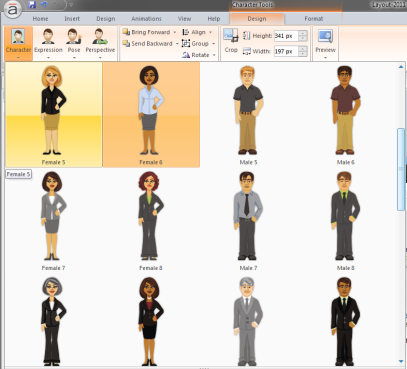Increase Width using the stepper up arrow

303,49
